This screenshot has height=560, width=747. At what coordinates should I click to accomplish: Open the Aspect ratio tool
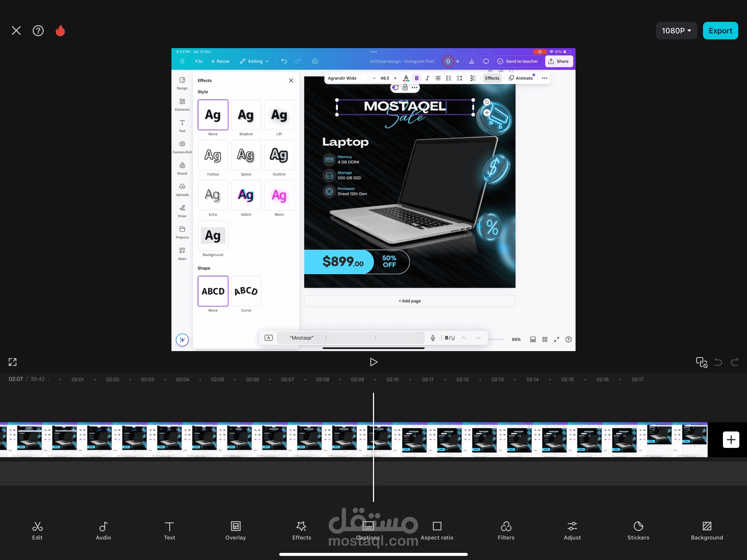pos(437,531)
